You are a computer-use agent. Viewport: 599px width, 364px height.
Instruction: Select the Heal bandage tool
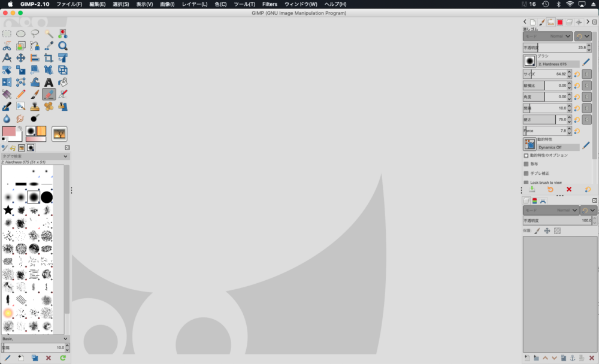[x=49, y=106]
